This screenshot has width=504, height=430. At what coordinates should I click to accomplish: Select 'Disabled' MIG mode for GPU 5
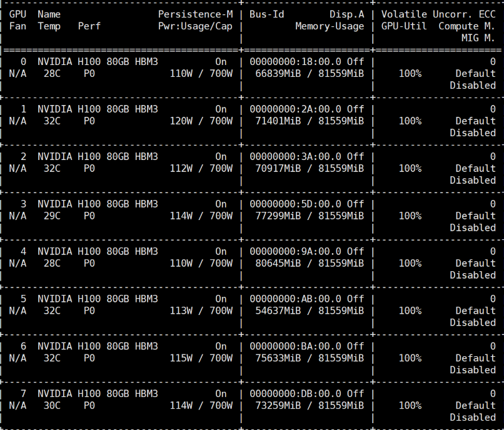473,322
